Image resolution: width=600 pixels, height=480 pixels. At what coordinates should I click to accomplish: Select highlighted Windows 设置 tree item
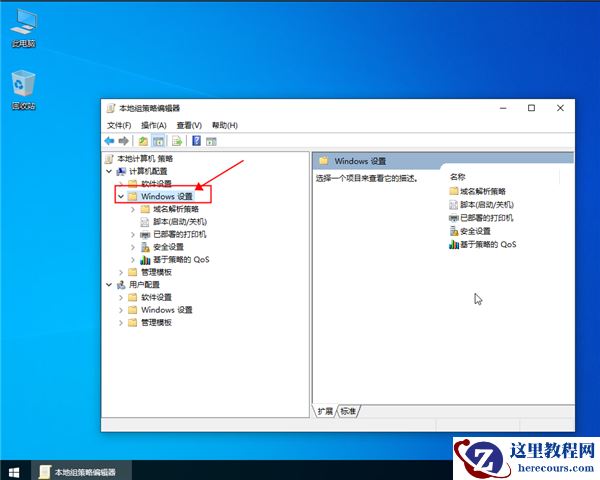coord(166,196)
